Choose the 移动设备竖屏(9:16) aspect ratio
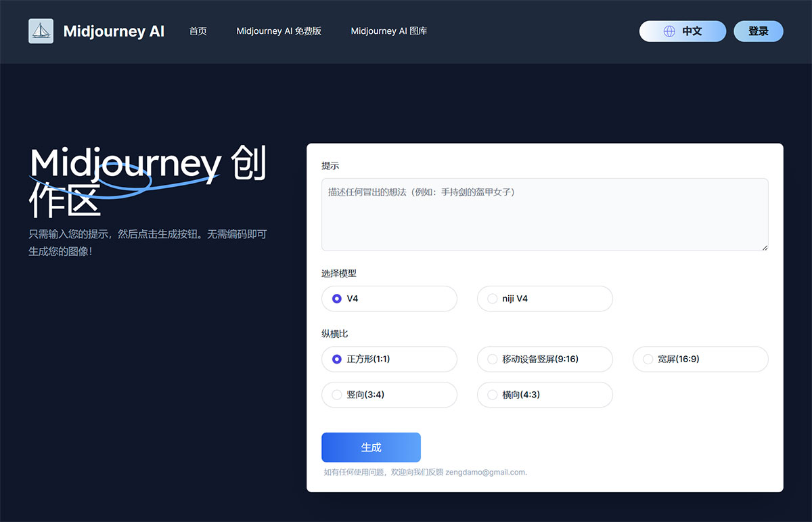This screenshot has height=522, width=812. [492, 360]
